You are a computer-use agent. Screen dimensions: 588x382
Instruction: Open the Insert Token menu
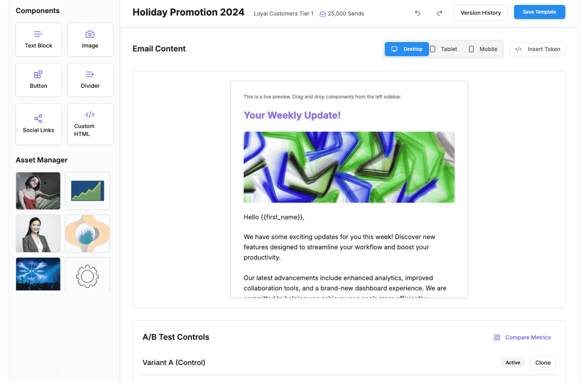point(537,49)
